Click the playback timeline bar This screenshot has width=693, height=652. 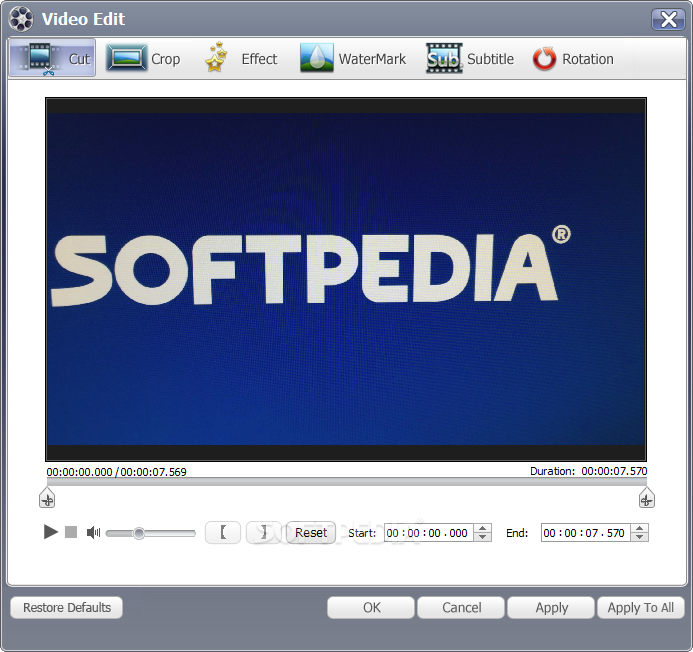(x=346, y=482)
